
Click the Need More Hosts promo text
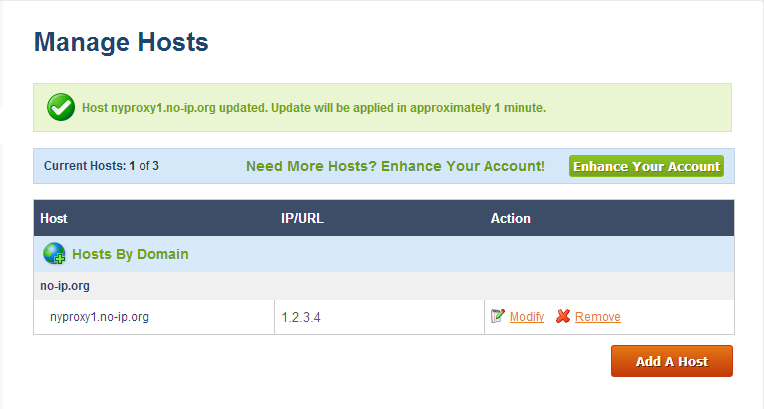point(395,166)
